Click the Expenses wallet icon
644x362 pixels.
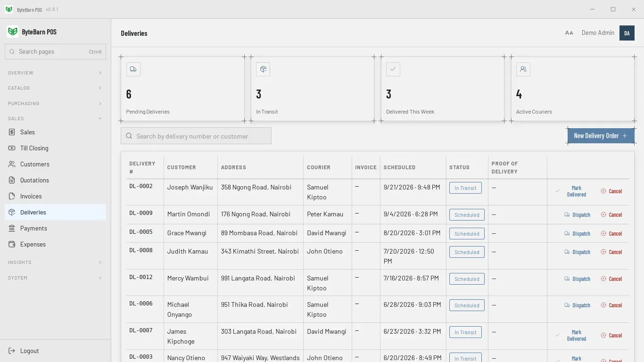point(12,244)
